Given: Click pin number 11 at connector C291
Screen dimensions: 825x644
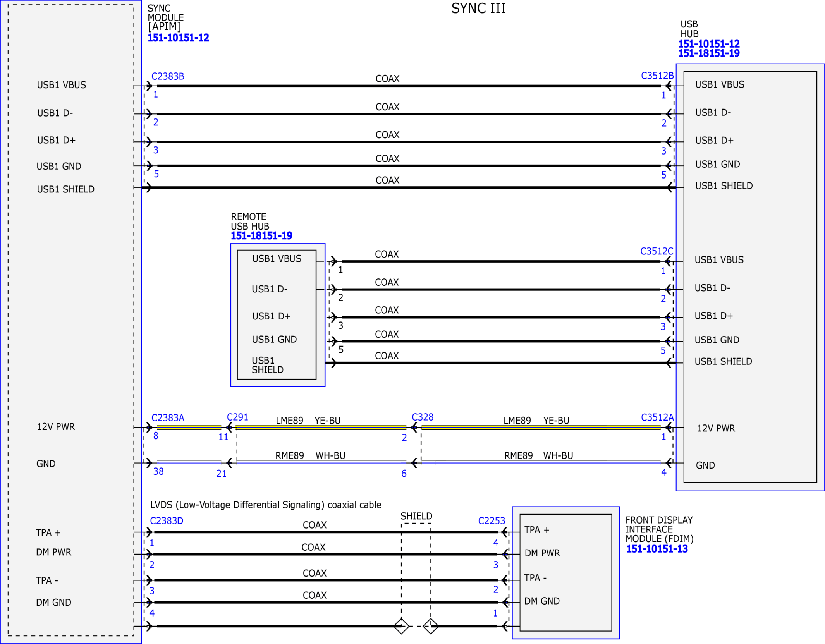Looking at the screenshot, I should tap(223, 437).
